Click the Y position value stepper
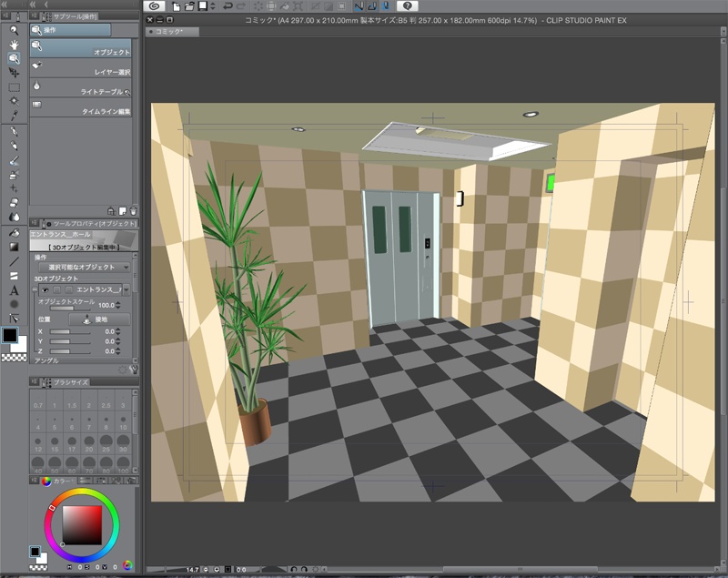728x578 pixels. click(118, 341)
